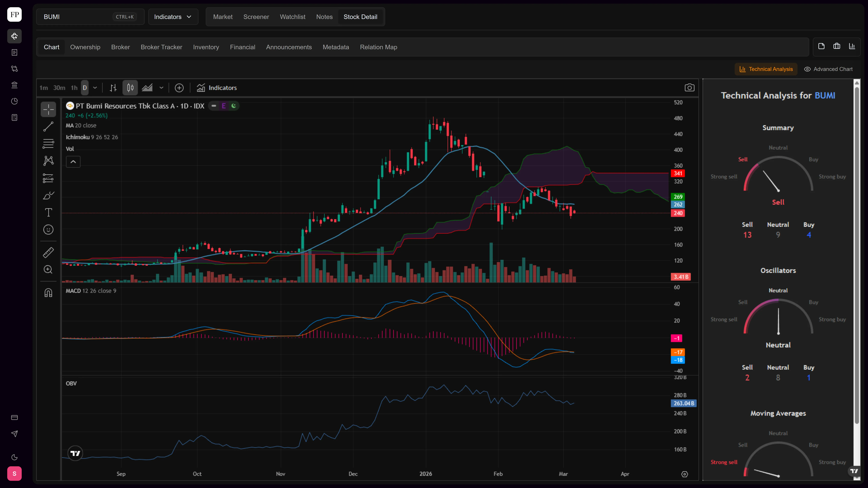Screen dimensions: 868x488
Task: Go to the Screener menu
Action: point(256,17)
